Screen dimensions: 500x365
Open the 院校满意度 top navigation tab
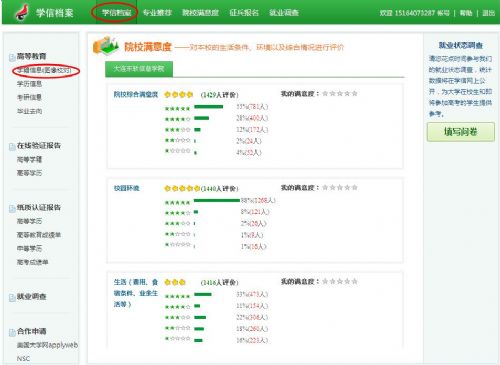click(x=200, y=13)
